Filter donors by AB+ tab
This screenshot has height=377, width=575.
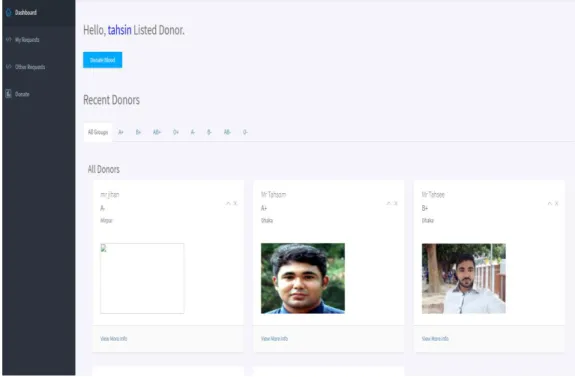tap(157, 132)
